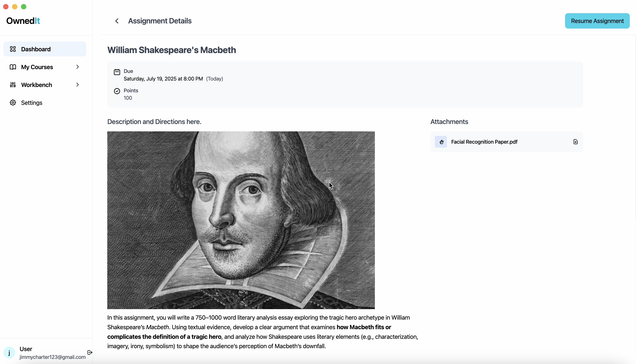
Task: Go back using the left chevron arrow
Action: [x=117, y=21]
